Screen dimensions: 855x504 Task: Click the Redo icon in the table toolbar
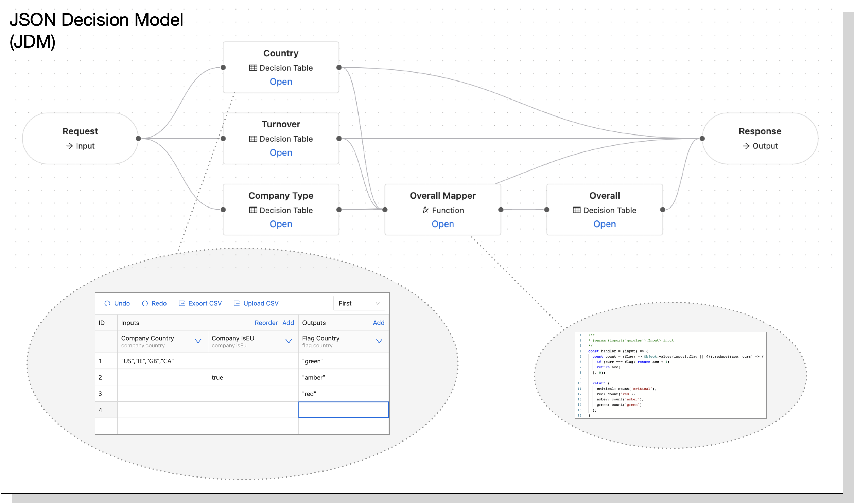click(145, 303)
